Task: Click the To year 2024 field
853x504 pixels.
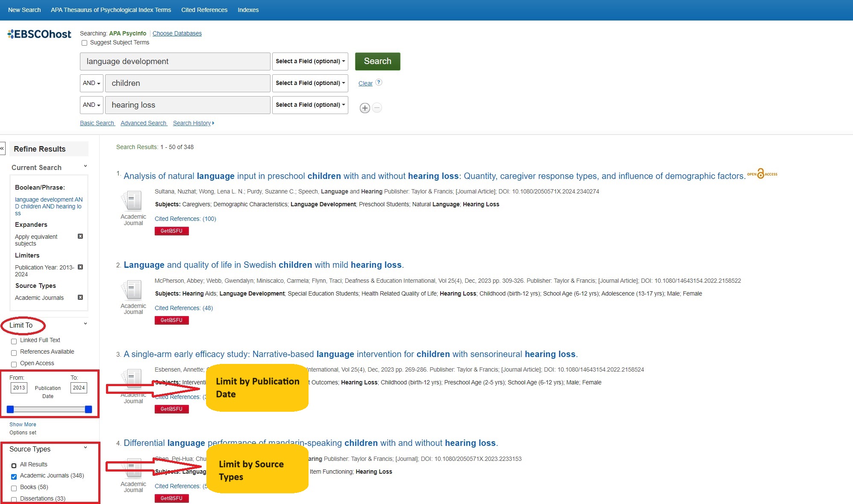Action: [x=79, y=388]
